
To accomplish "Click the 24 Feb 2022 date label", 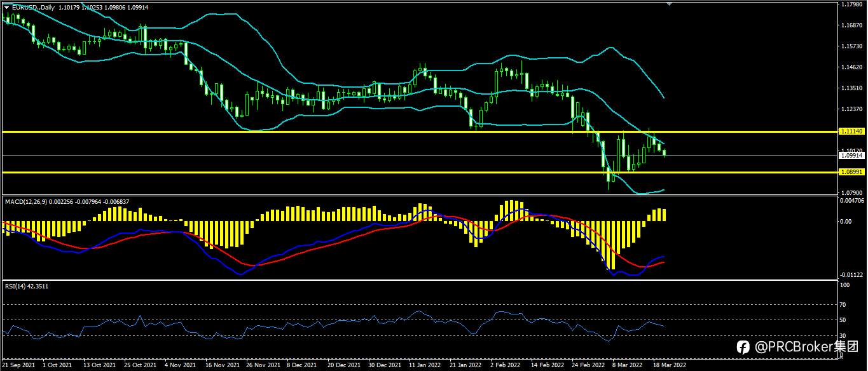I will tap(588, 365).
